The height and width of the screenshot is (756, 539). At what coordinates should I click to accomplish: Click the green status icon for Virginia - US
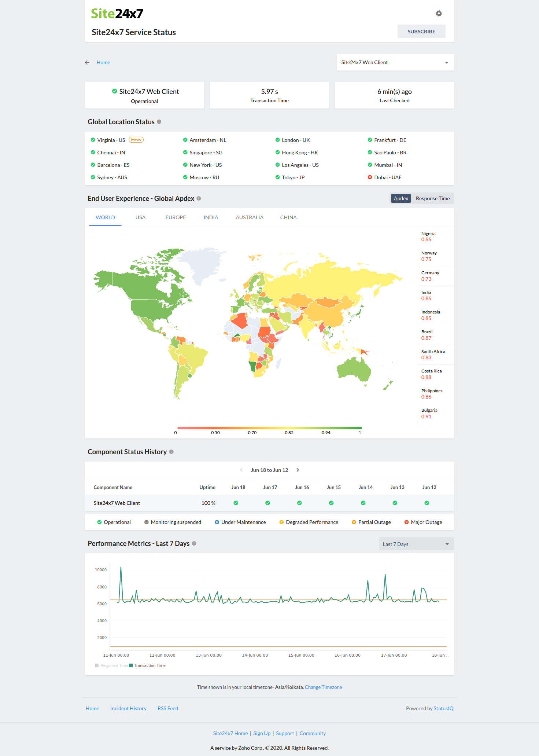[x=93, y=140]
